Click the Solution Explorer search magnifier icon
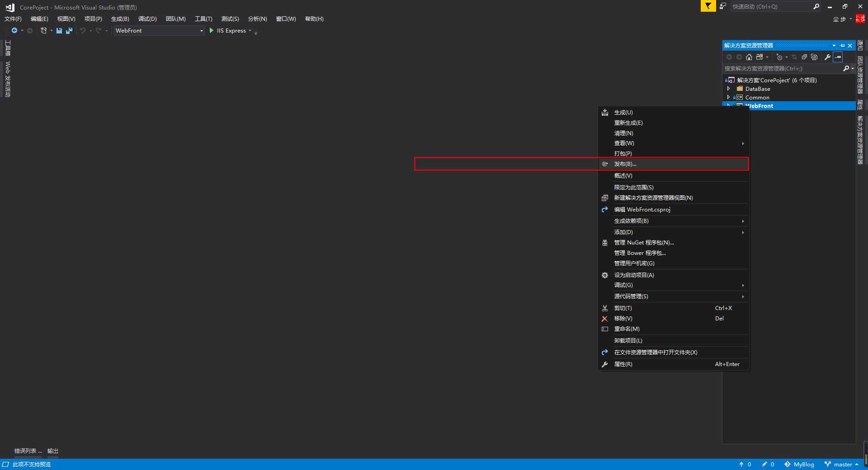The width and height of the screenshot is (868, 470). pos(846,69)
